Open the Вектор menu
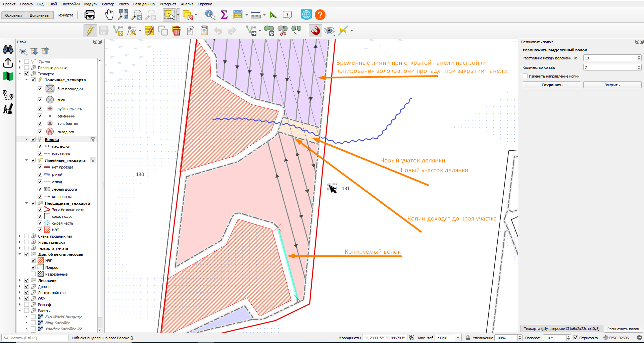644x343 pixels. [x=108, y=4]
